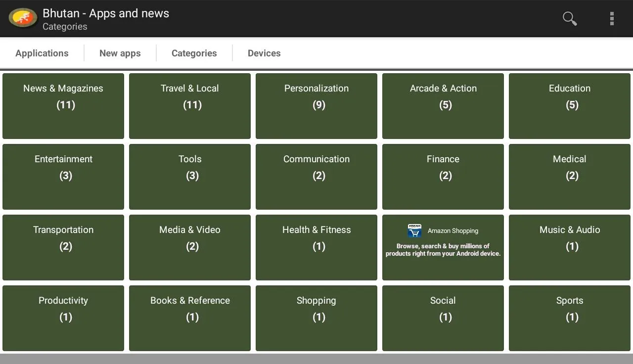Image resolution: width=633 pixels, height=364 pixels.
Task: Tap the Bhutan flag app icon
Action: [x=23, y=18]
